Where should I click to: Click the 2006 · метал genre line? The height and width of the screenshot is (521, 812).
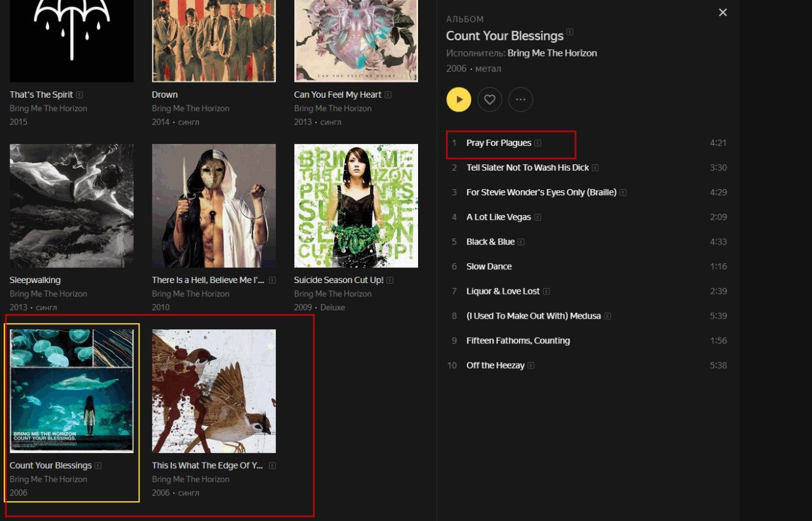(x=473, y=69)
